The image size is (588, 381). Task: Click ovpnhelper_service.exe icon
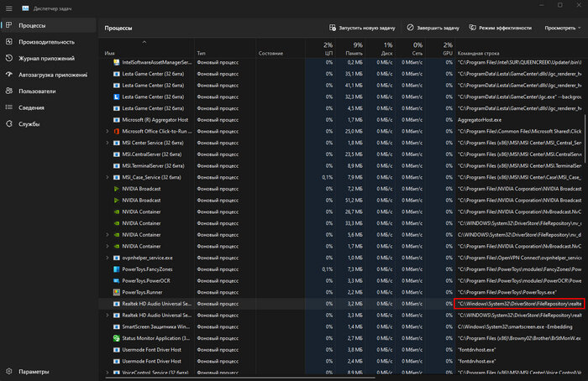(x=117, y=258)
